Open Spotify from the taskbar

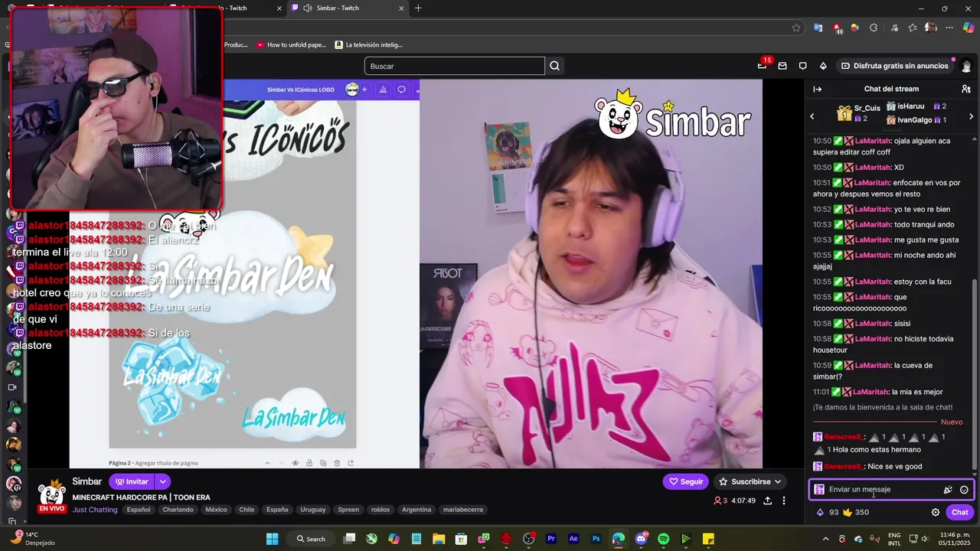point(663,539)
